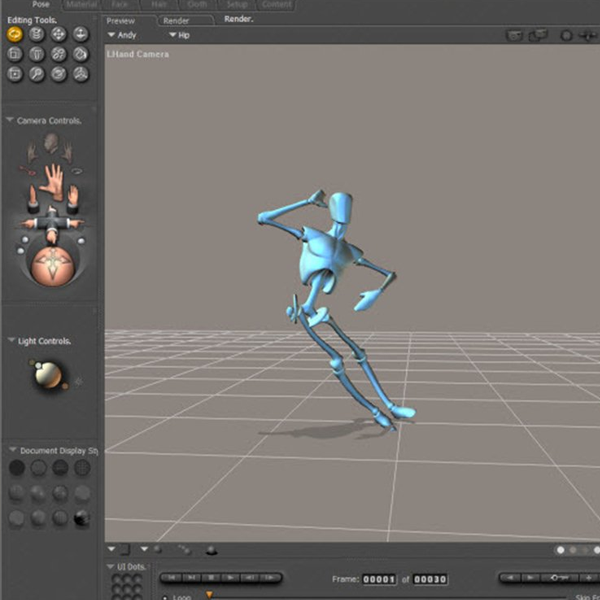The image size is (600, 600).
Task: Select the Translate/Pull editing tool
Action: click(x=59, y=34)
